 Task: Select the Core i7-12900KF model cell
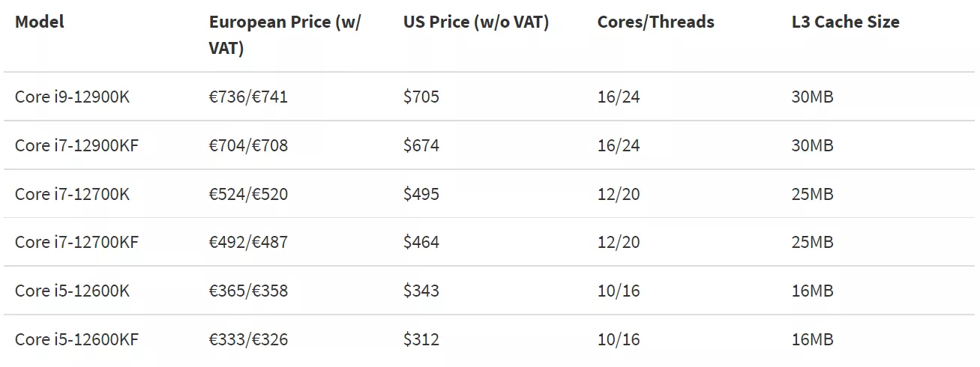(77, 145)
